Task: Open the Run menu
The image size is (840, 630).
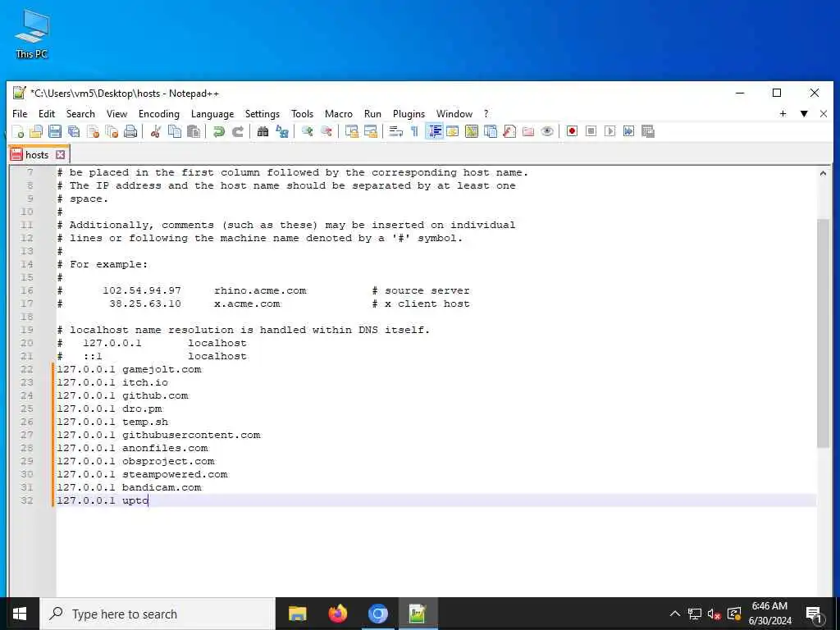Action: [373, 113]
